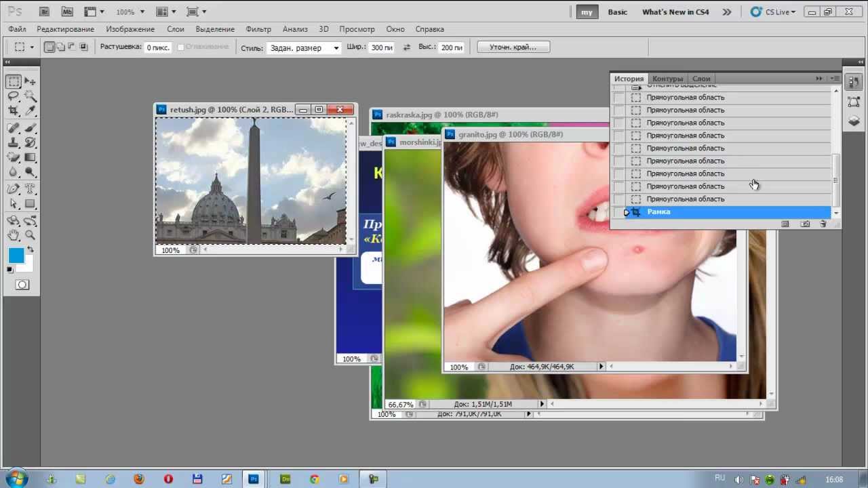This screenshot has height=488, width=868.
Task: Toggle the 'my' workspace button
Action: (587, 12)
